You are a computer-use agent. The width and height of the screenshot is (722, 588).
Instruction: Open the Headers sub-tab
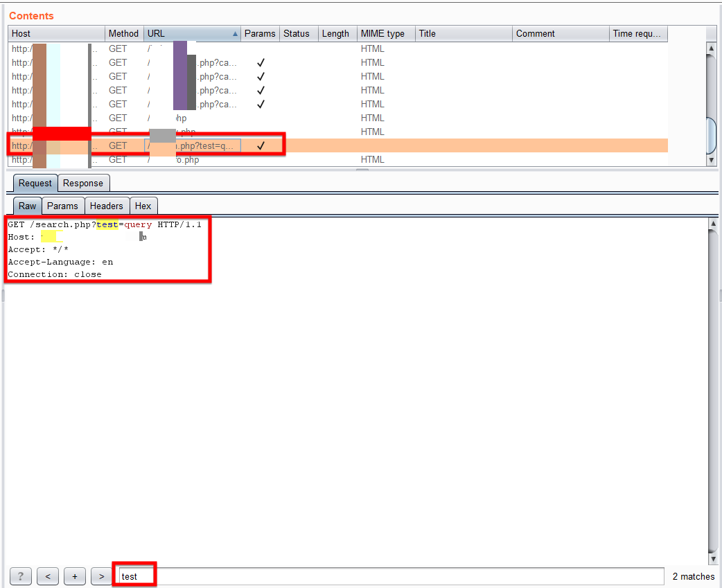click(x=107, y=206)
